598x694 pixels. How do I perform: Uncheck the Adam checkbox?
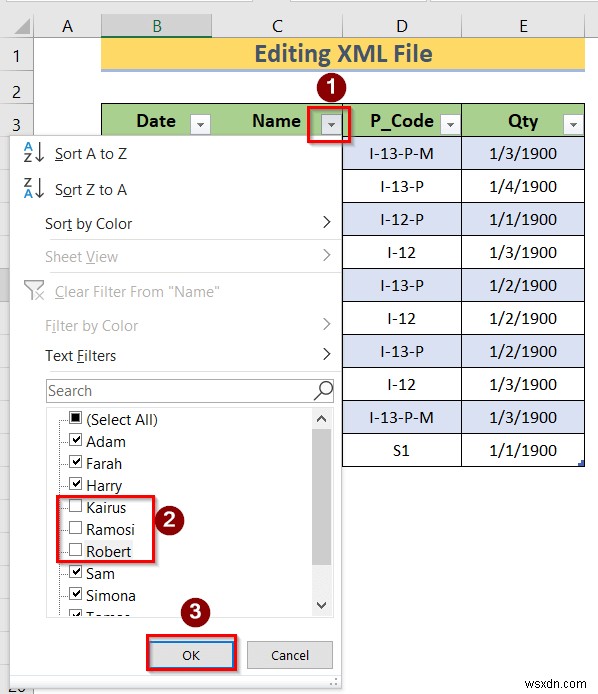point(76,440)
